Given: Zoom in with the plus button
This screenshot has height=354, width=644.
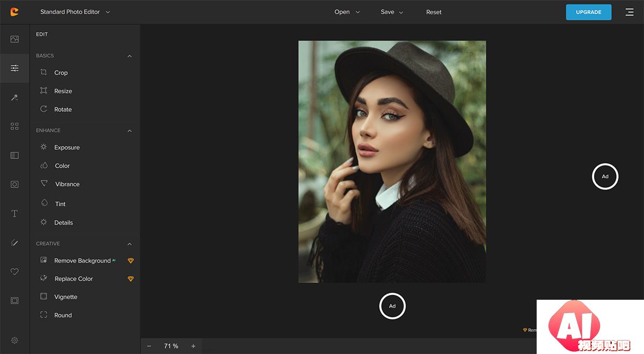Looking at the screenshot, I should click(x=193, y=346).
